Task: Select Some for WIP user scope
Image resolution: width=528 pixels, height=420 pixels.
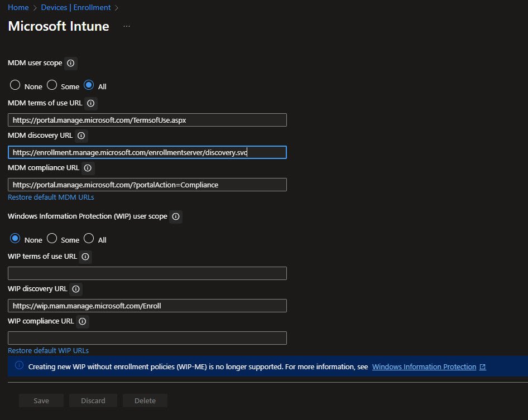Action: [52, 239]
